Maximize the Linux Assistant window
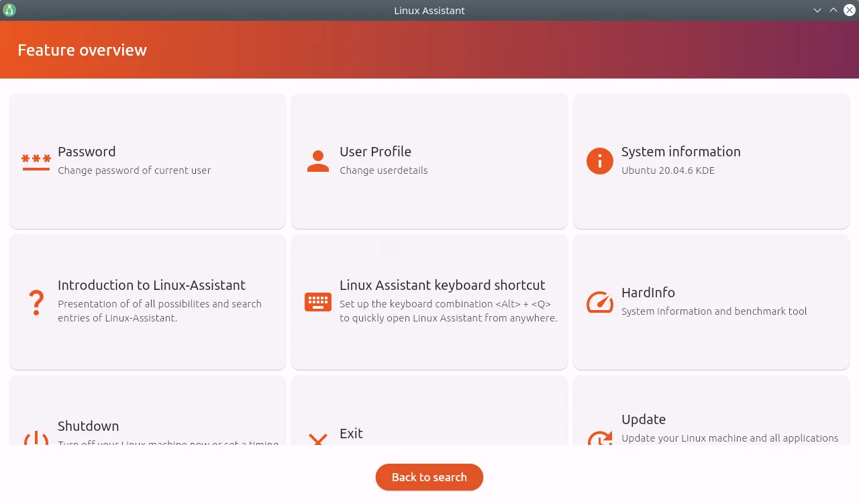Image resolution: width=859 pixels, height=504 pixels. (833, 10)
